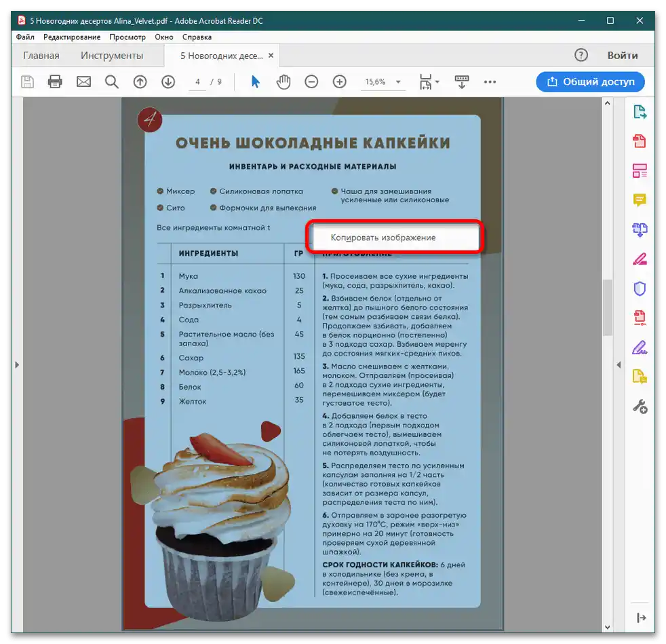Click the ingredient Алкализованное какао

pyautogui.click(x=222, y=290)
